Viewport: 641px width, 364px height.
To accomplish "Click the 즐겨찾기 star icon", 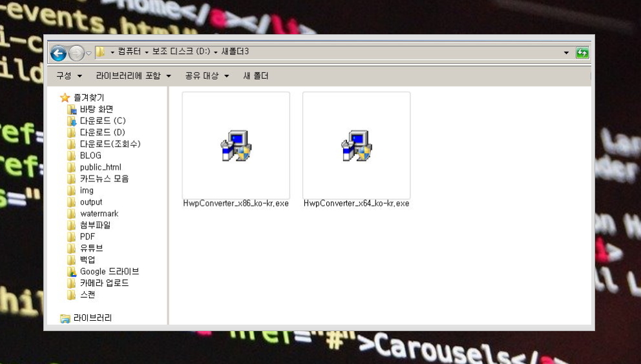I will tap(65, 97).
